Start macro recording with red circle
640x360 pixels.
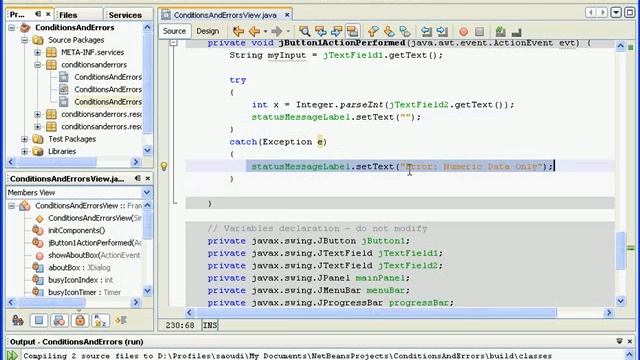pyautogui.click(x=463, y=31)
